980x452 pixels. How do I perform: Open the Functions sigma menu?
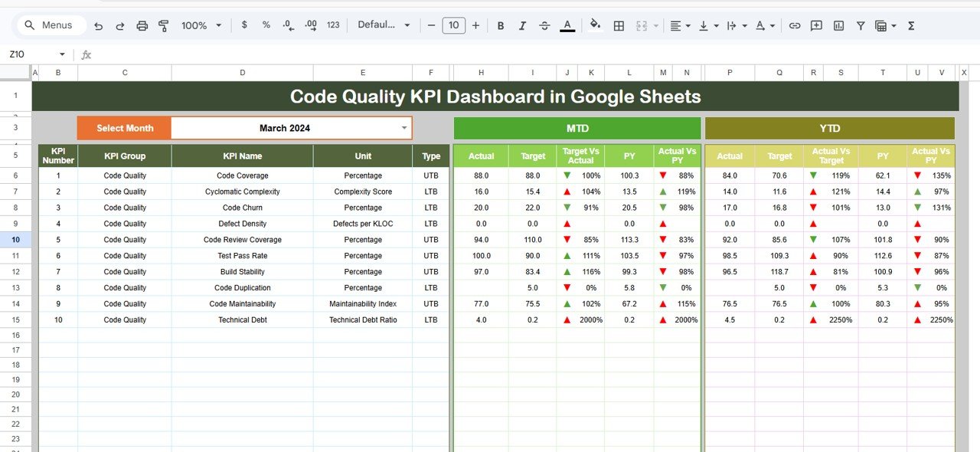coord(911,25)
